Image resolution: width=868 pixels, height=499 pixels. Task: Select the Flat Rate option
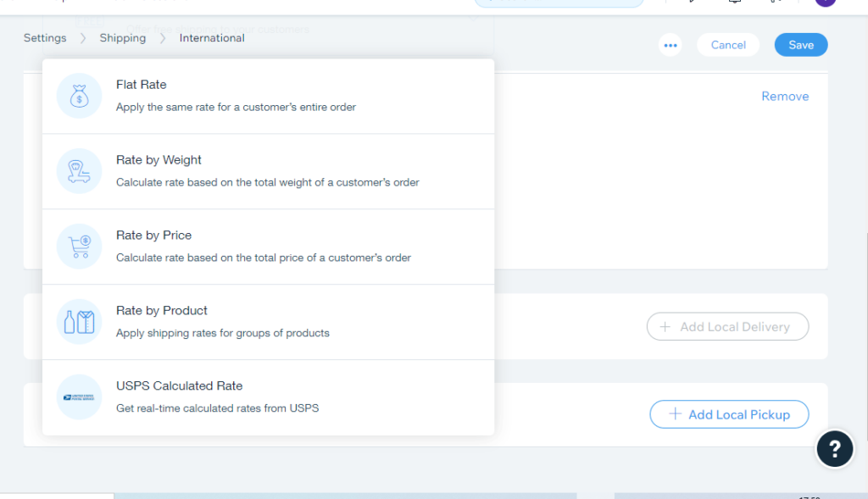[268, 96]
